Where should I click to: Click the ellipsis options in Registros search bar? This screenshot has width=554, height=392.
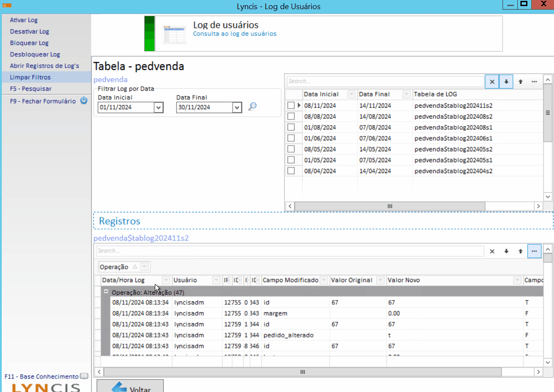(x=534, y=251)
